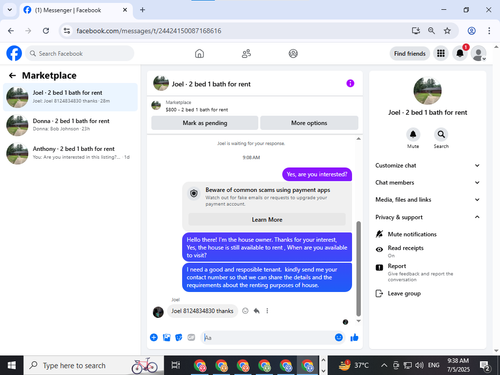Click Learn More about payment scams
The width and height of the screenshot is (500, 375).
click(267, 219)
